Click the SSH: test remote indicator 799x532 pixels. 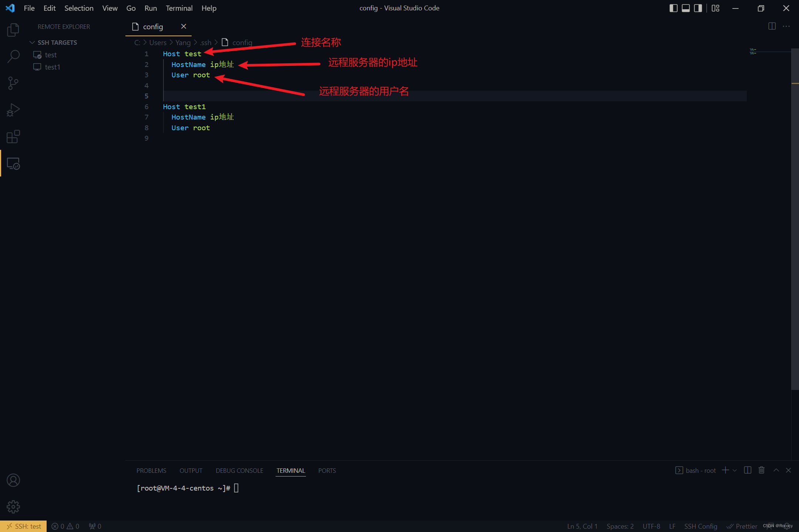23,526
